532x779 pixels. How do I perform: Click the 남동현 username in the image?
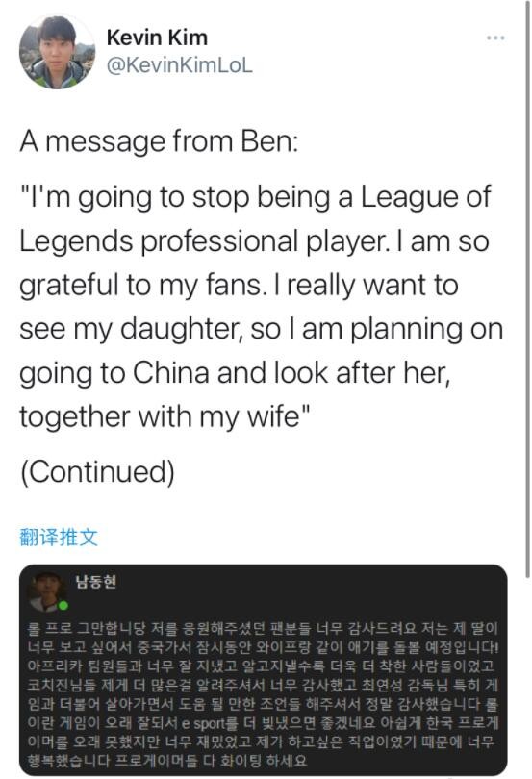tap(96, 581)
